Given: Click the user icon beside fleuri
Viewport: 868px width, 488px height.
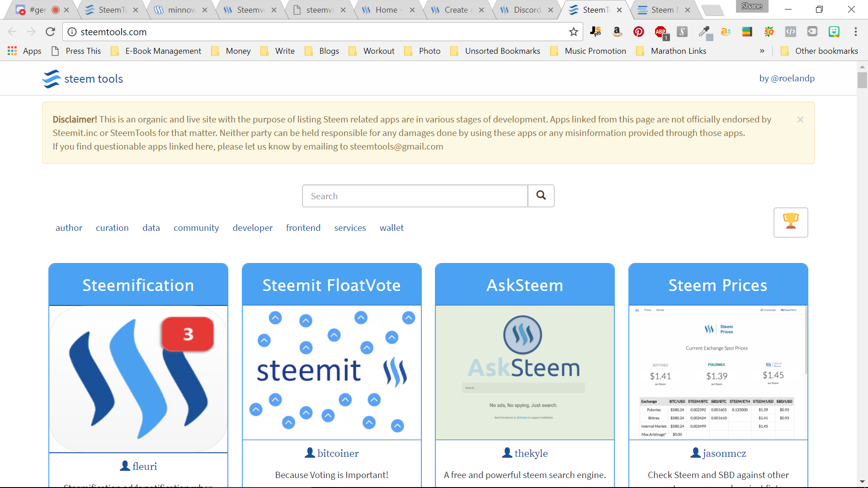Looking at the screenshot, I should pos(125,466).
